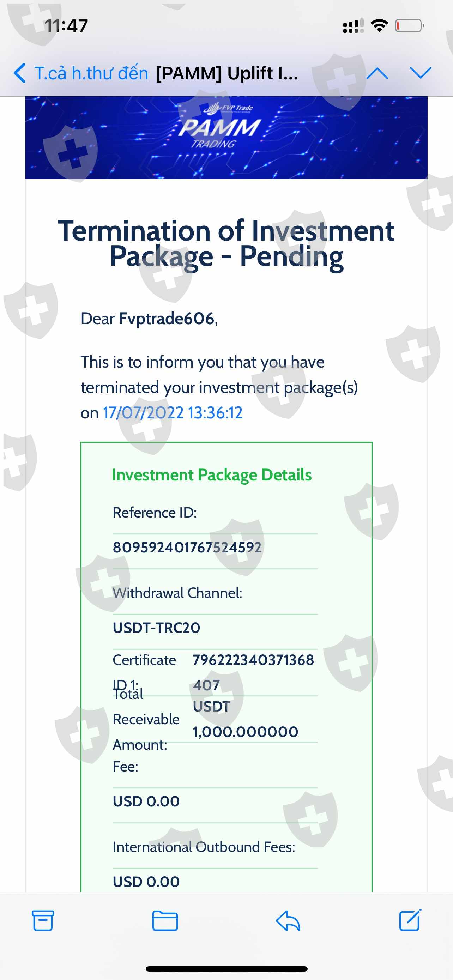Tap the Termination of Investment Package heading

click(x=226, y=243)
